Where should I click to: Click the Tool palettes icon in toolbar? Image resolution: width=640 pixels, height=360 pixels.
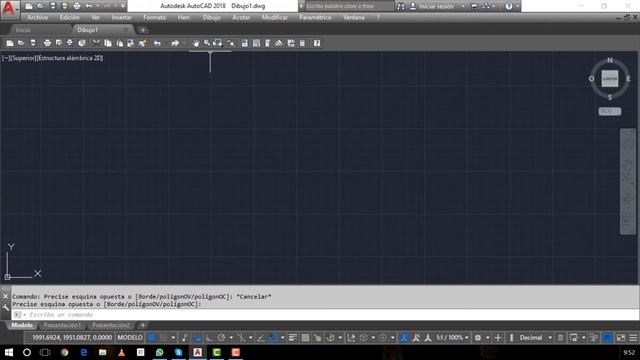click(x=268, y=43)
